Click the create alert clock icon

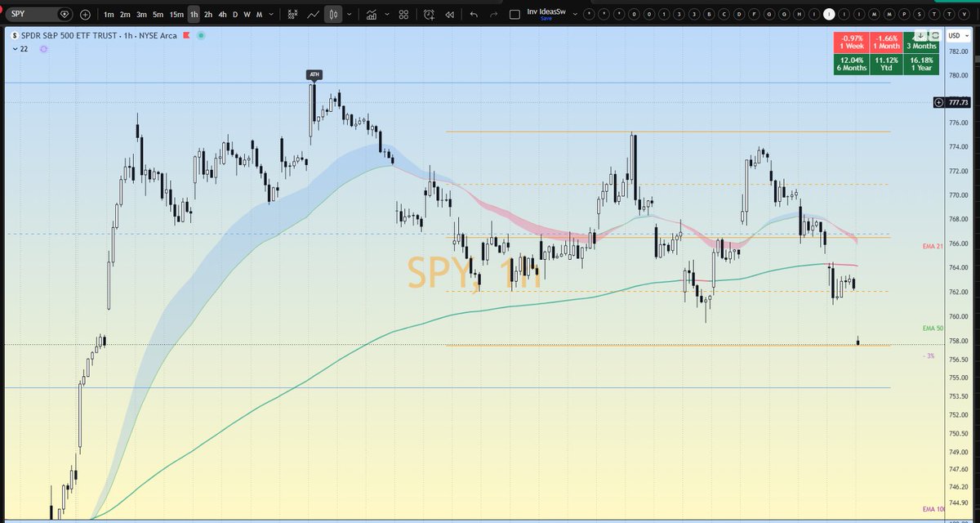point(429,15)
